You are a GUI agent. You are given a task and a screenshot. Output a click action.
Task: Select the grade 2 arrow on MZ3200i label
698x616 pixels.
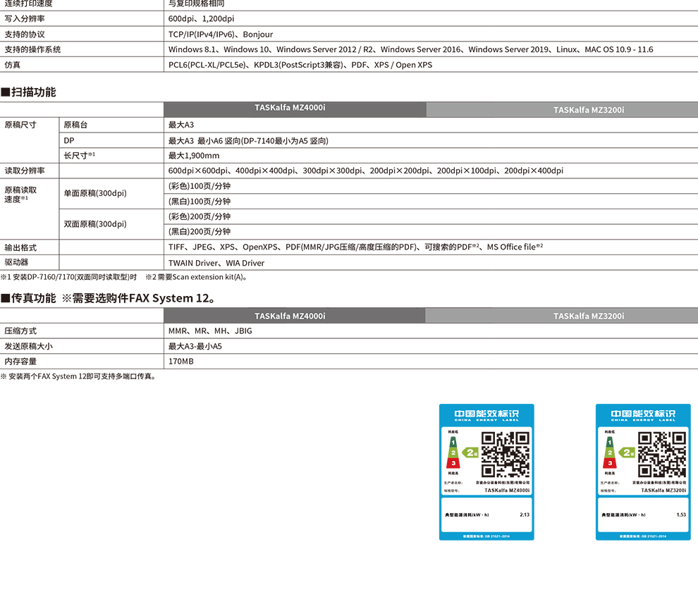(x=627, y=452)
